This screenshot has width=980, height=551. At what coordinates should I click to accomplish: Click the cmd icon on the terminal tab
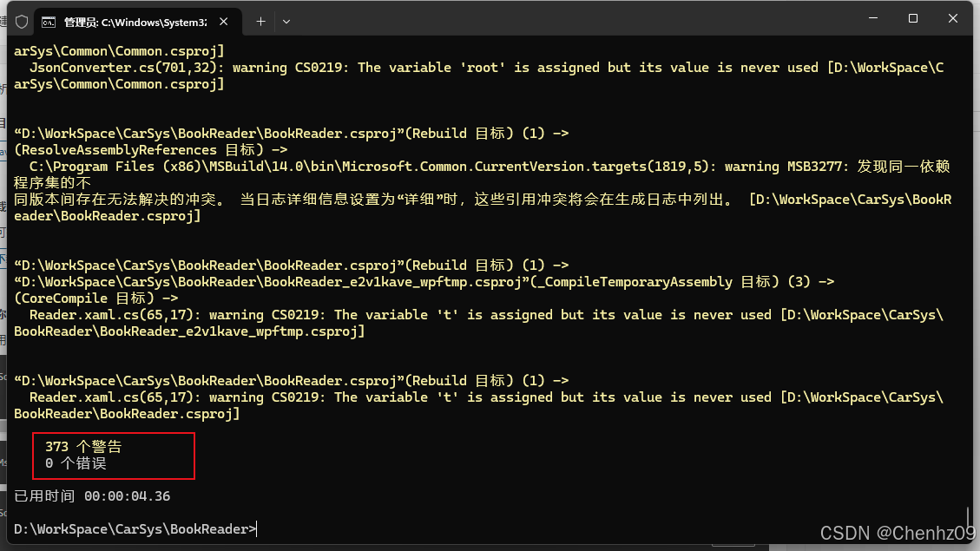pyautogui.click(x=48, y=23)
